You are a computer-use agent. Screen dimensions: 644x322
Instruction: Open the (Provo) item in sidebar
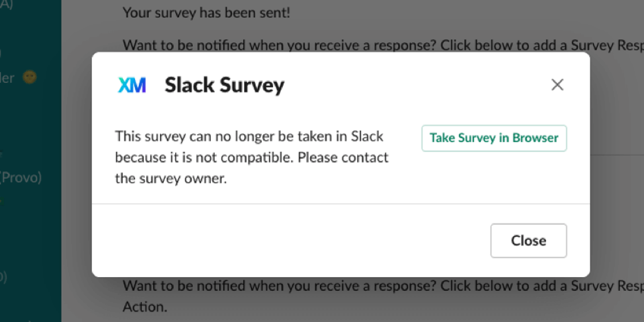coord(20,177)
